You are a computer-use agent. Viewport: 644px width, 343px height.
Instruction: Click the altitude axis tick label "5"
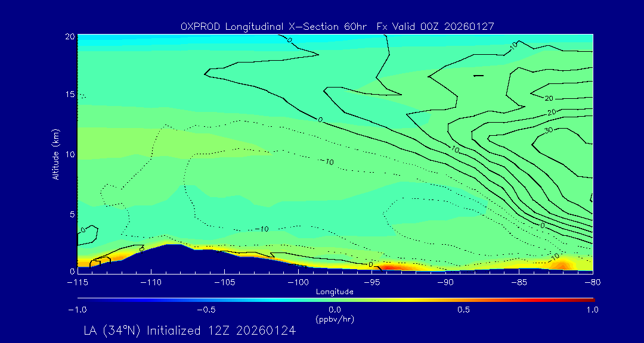pyautogui.click(x=72, y=213)
